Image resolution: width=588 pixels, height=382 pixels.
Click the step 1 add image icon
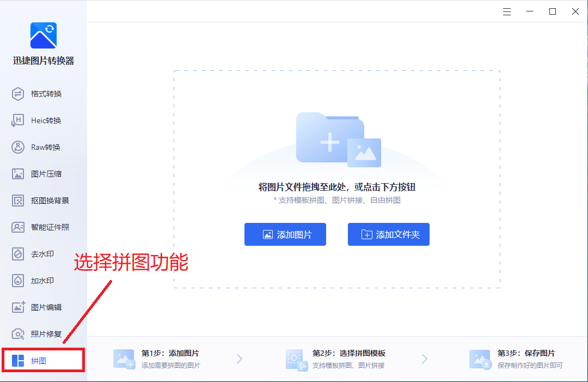[124, 359]
